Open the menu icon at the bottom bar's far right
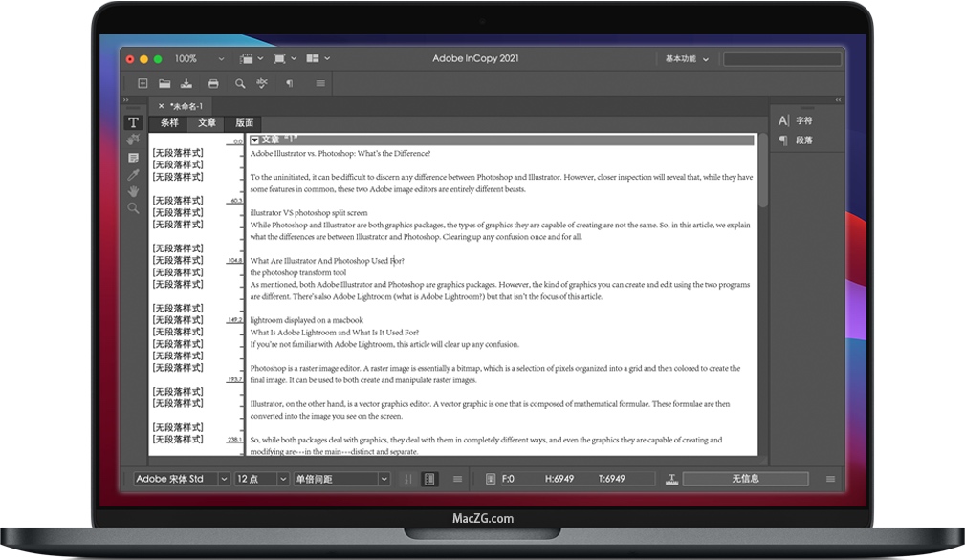The width and height of the screenshot is (965, 560). 830,479
